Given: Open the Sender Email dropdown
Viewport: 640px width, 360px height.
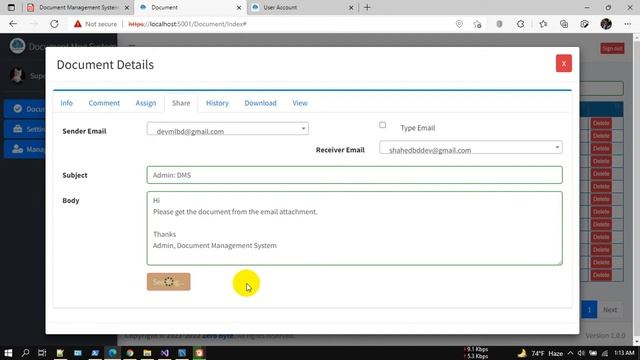Looking at the screenshot, I should pyautogui.click(x=228, y=129).
